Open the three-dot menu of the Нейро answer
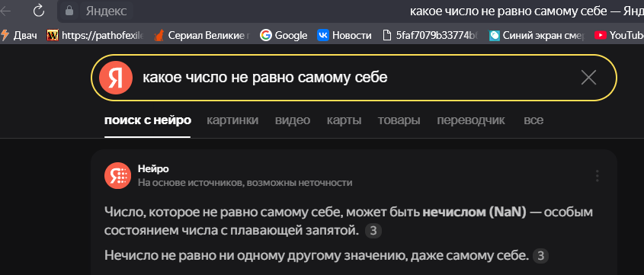The height and width of the screenshot is (275, 644). (x=598, y=176)
